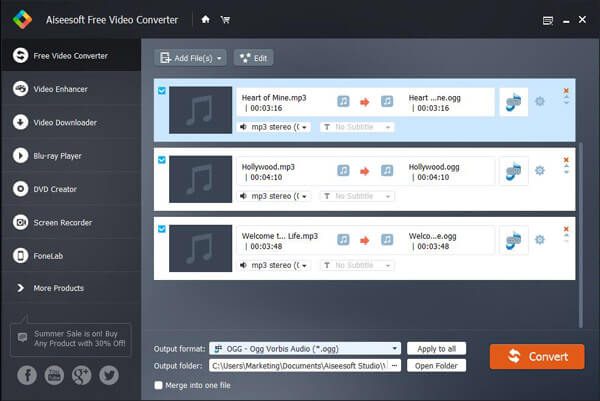Open the Add File(s) dropdown

coord(191,58)
